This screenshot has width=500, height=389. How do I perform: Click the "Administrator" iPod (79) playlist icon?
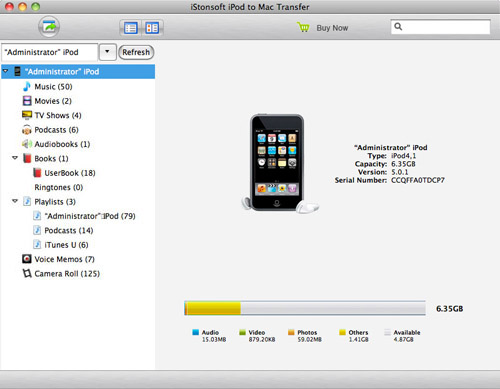37,216
